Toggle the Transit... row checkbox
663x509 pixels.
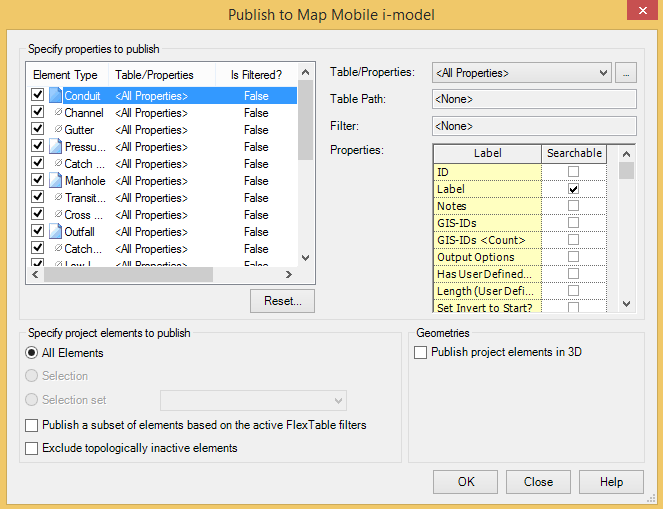point(38,197)
